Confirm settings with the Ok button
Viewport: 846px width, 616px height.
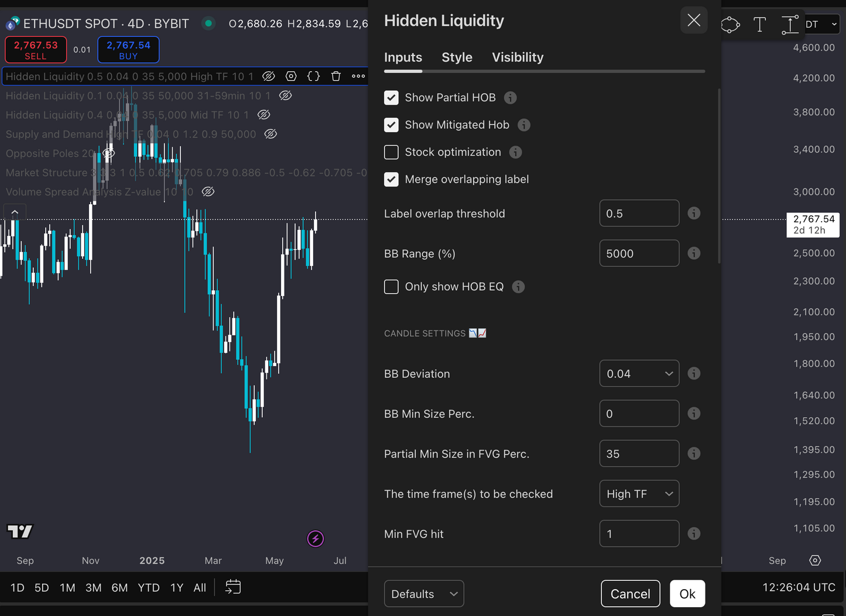[687, 593]
